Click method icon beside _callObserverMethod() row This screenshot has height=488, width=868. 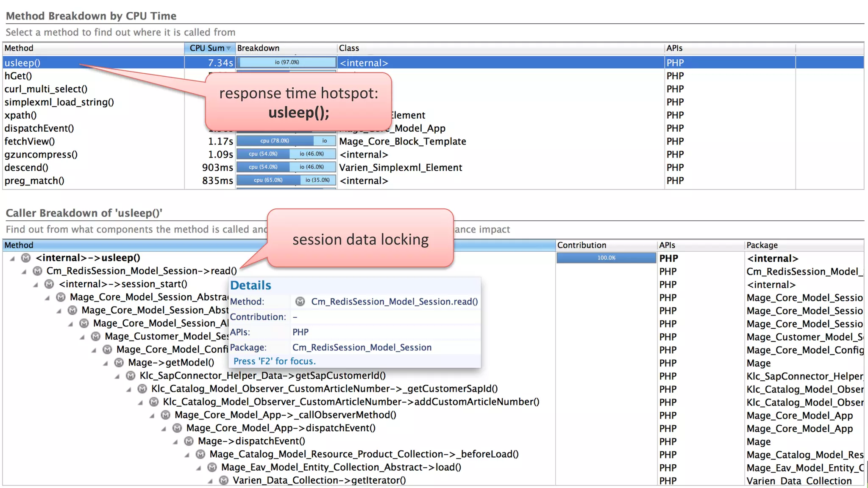[x=166, y=415]
